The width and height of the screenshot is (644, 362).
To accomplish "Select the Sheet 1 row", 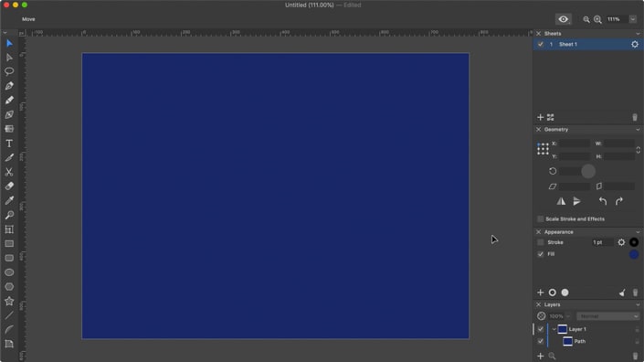I will pos(587,45).
